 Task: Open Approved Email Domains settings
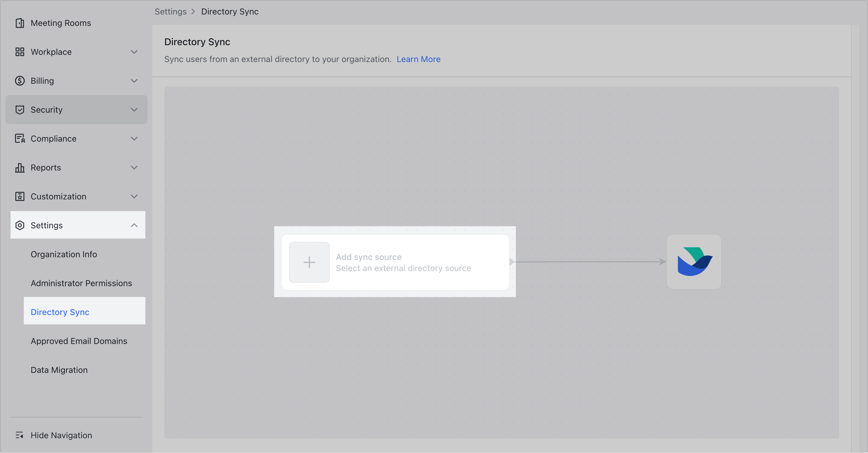tap(79, 341)
